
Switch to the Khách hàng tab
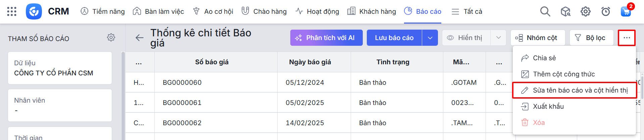click(x=371, y=11)
